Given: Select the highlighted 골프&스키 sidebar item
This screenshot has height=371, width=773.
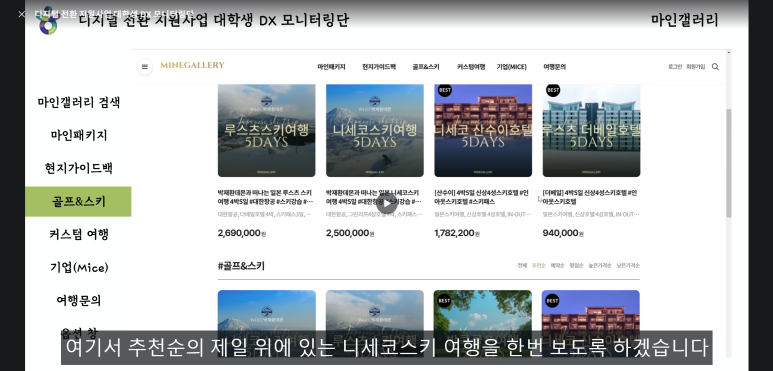Looking at the screenshot, I should pos(78,202).
